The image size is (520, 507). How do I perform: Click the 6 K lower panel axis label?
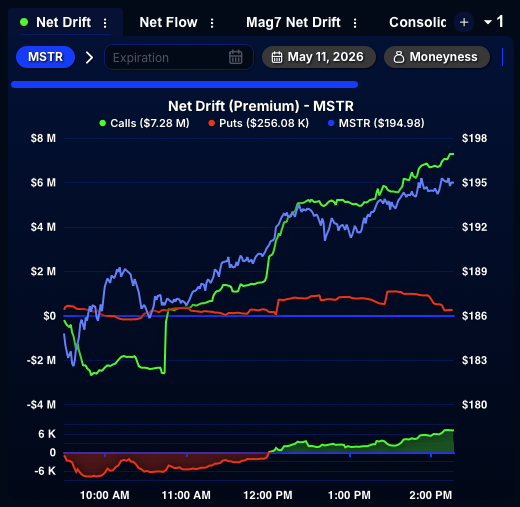click(x=47, y=434)
